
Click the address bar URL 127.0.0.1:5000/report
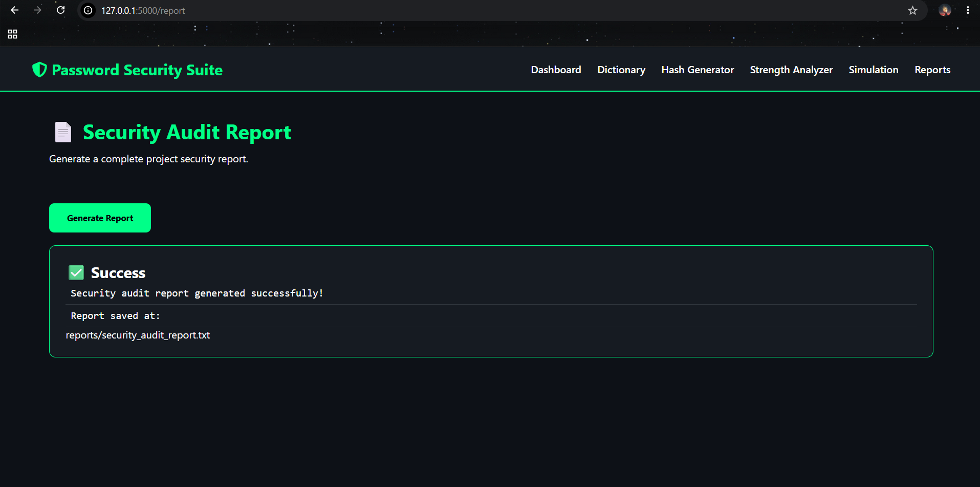(143, 10)
